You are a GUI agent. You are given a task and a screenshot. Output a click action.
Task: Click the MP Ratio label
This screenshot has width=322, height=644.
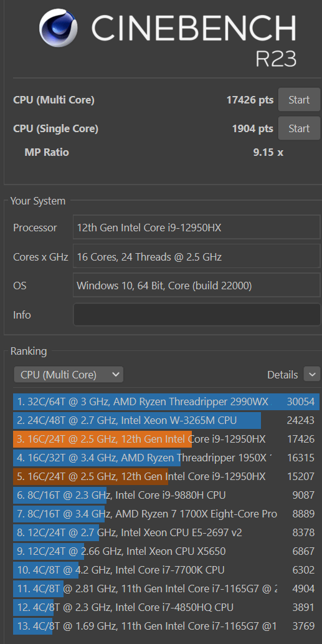coord(47,152)
